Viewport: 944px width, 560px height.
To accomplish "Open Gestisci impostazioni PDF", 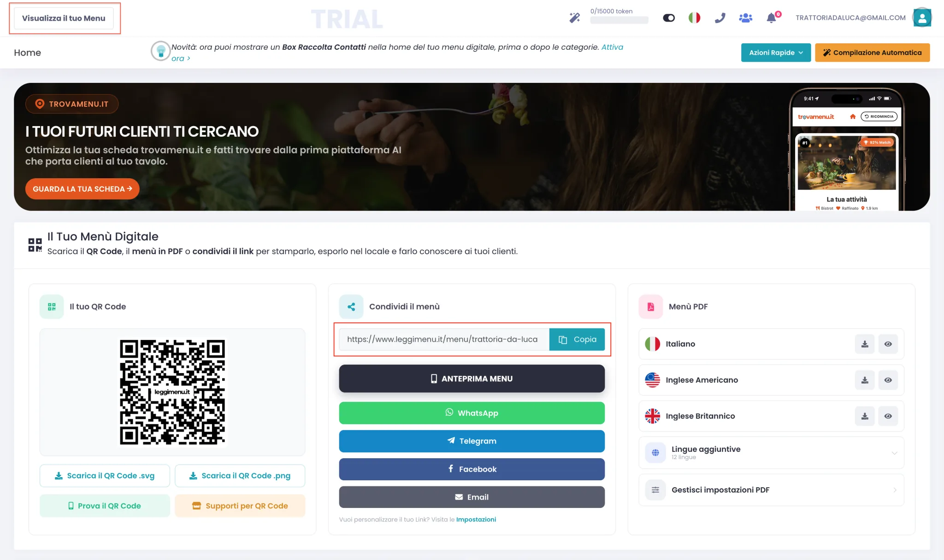I will click(771, 490).
